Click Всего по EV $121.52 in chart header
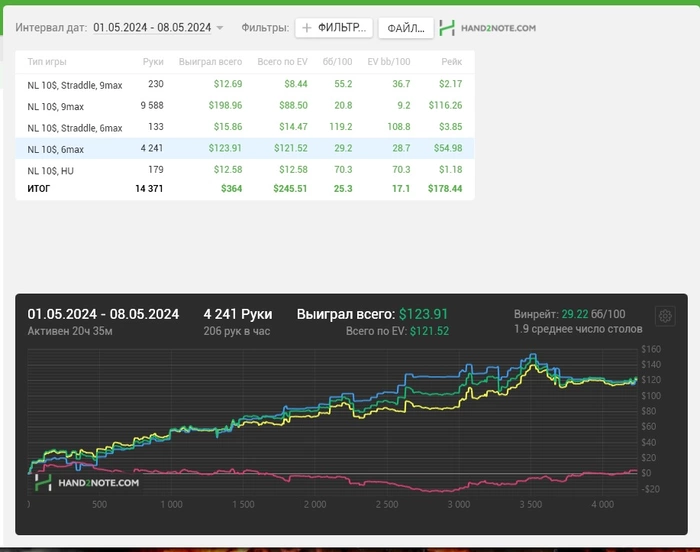The height and width of the screenshot is (552, 700). click(397, 331)
